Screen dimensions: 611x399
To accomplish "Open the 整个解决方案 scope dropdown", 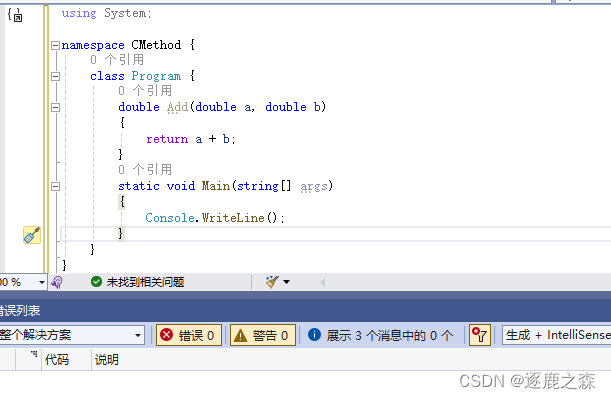I will [x=71, y=335].
